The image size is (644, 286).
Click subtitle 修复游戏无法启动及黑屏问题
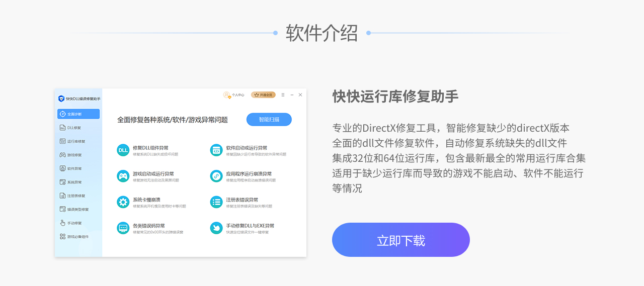pos(156,180)
